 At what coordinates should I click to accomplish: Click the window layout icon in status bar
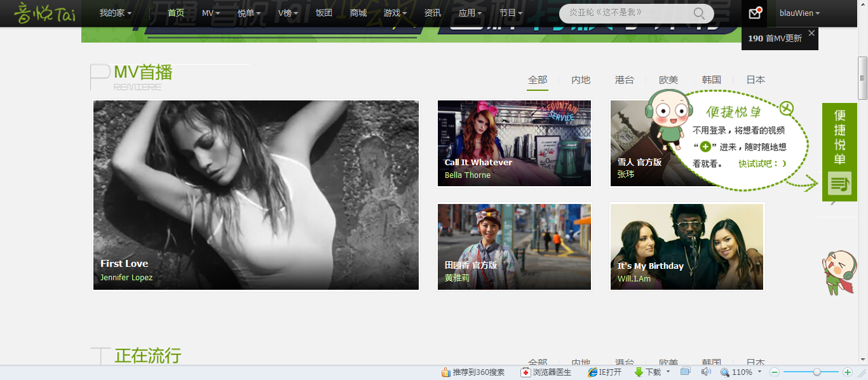685,372
